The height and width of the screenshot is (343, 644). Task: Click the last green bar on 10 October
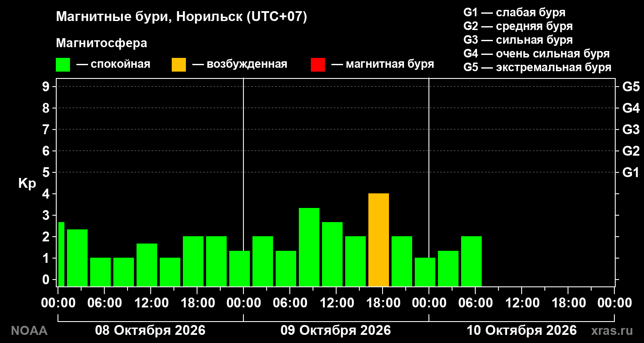coord(471,261)
